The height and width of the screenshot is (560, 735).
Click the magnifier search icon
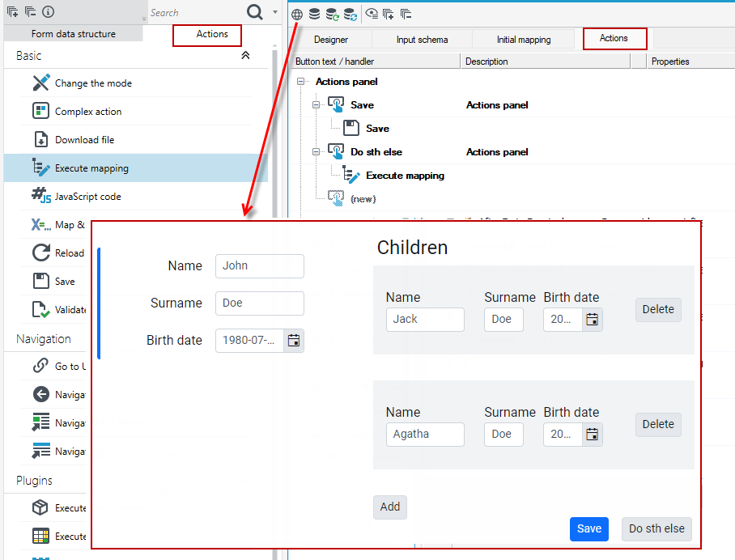[x=254, y=11]
